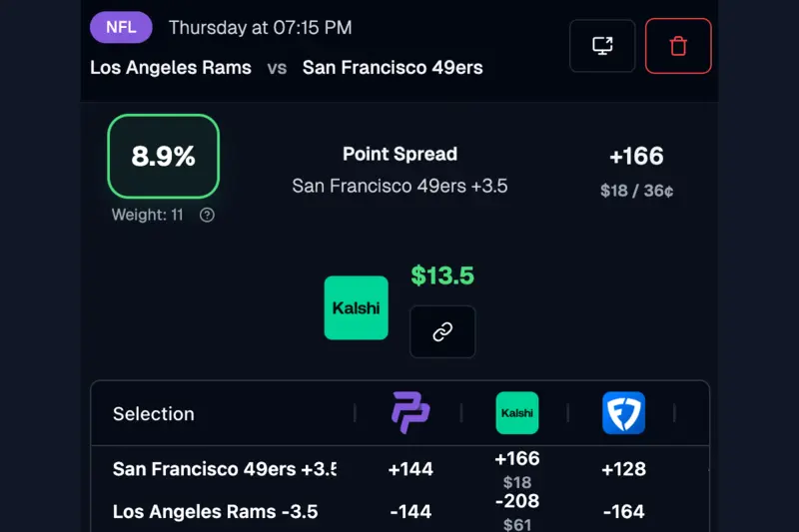799x532 pixels.
Task: Open the Kalshi sportsbook logo tile
Action: 357,307
